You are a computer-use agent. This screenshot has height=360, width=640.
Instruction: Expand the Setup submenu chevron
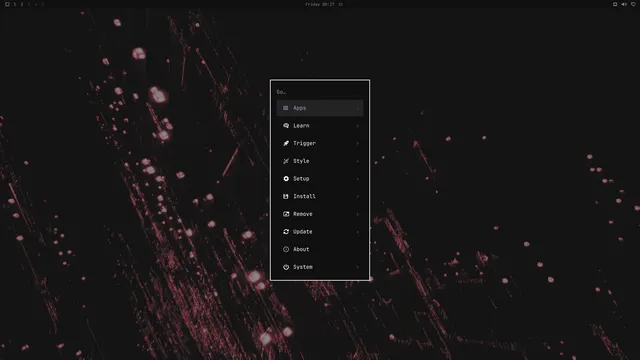358,179
